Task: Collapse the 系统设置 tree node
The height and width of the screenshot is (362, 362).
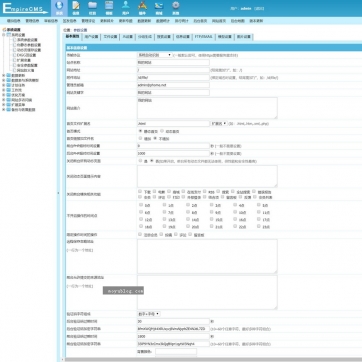Action: [x=4, y=35]
